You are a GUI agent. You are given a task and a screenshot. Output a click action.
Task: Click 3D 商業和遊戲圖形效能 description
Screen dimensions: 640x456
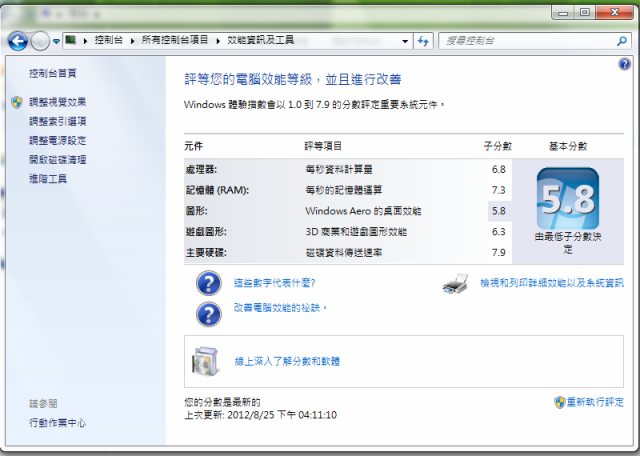click(x=356, y=232)
